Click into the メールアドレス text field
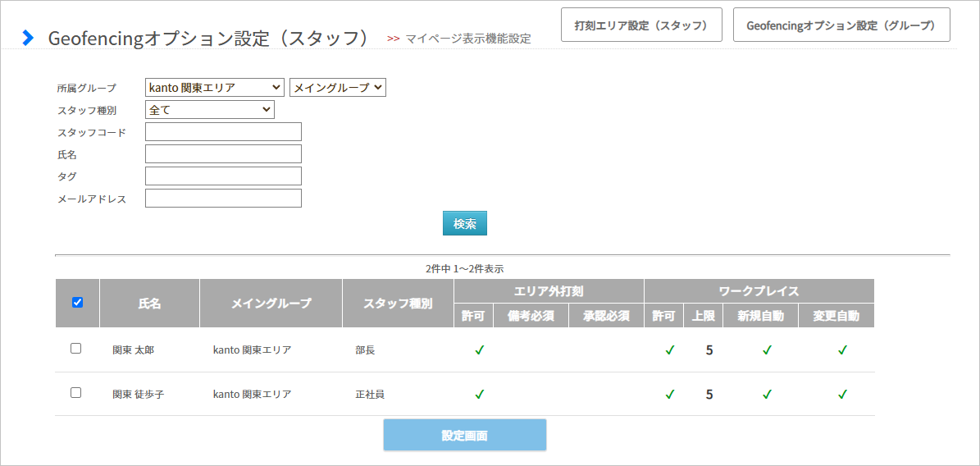The height and width of the screenshot is (466, 980). [x=223, y=199]
